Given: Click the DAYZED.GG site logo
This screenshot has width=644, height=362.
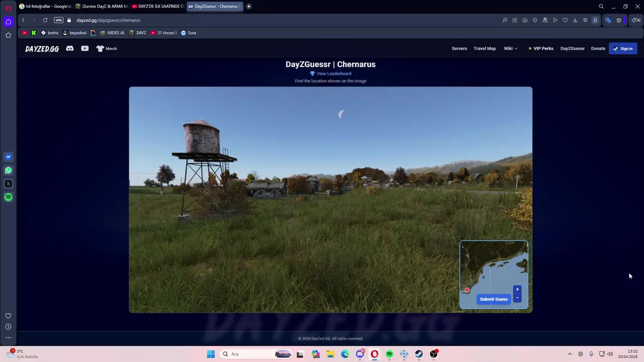Looking at the screenshot, I should coord(42,49).
